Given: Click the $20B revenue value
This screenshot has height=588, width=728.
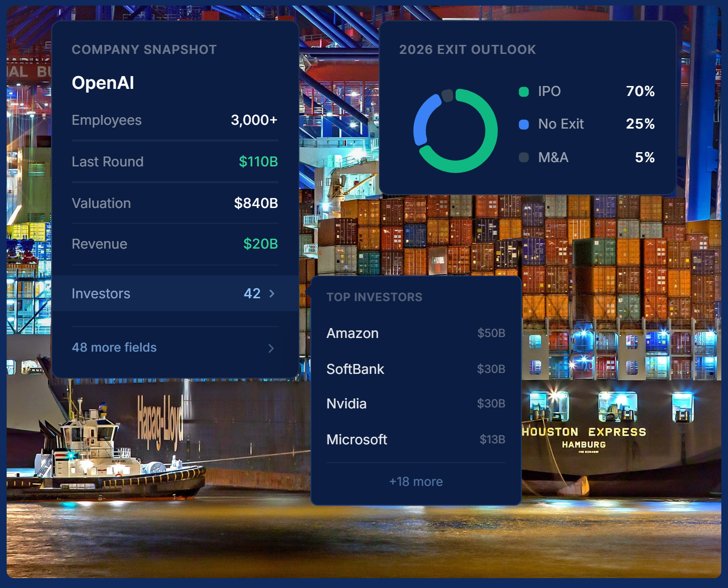Looking at the screenshot, I should coord(260,244).
